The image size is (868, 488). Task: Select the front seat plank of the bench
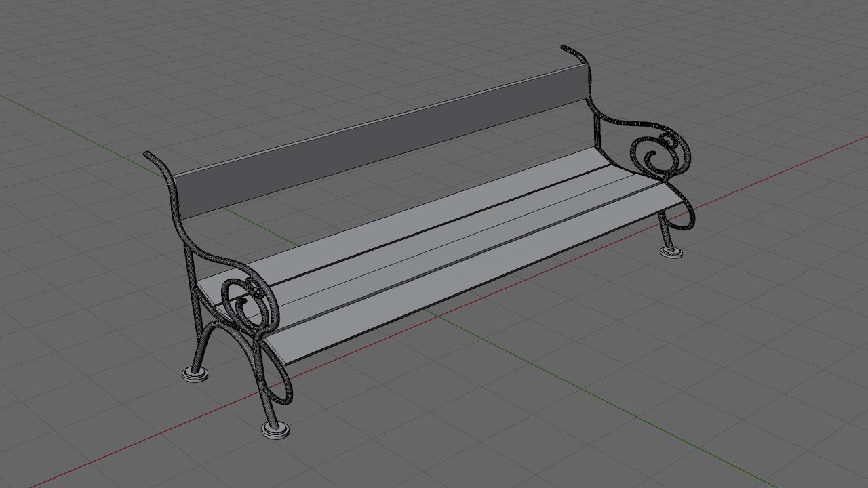[475, 273]
